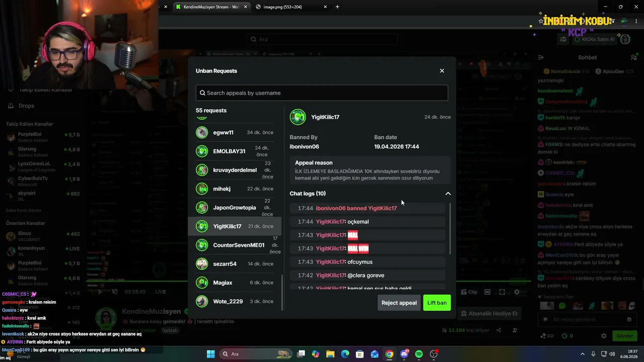Open CounterSevenME01's appeal
644x362 pixels.
234,245
